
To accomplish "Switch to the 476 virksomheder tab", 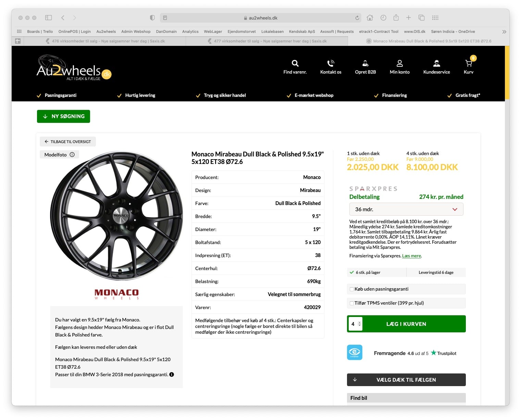I will (x=108, y=41).
